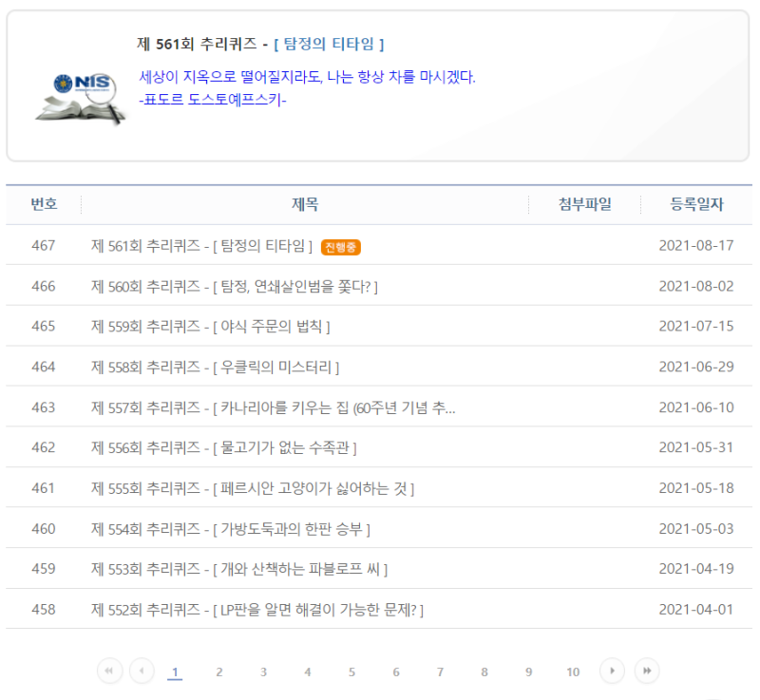Screen dimensions: 760x700
Task: Click the 제목 column header
Action: point(305,204)
